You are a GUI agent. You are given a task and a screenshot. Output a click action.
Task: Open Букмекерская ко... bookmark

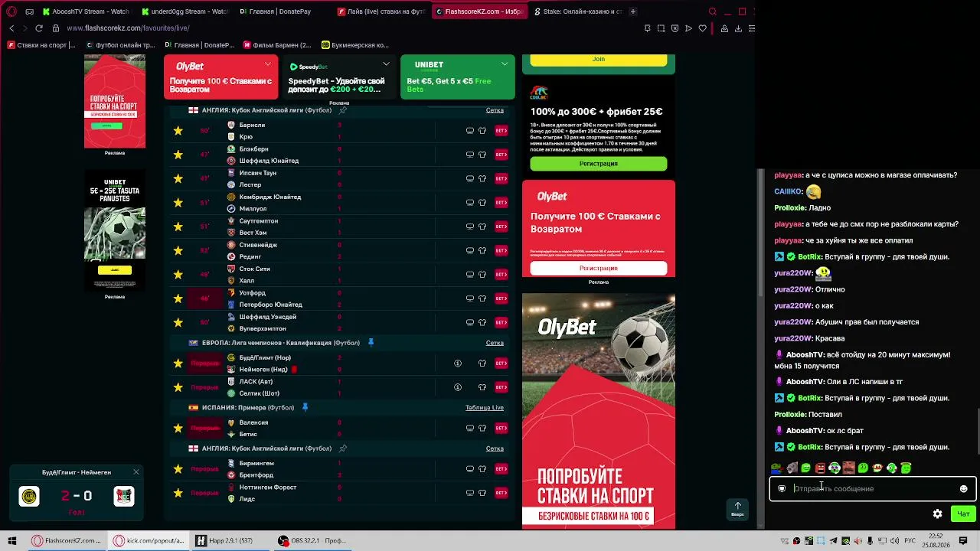(355, 45)
